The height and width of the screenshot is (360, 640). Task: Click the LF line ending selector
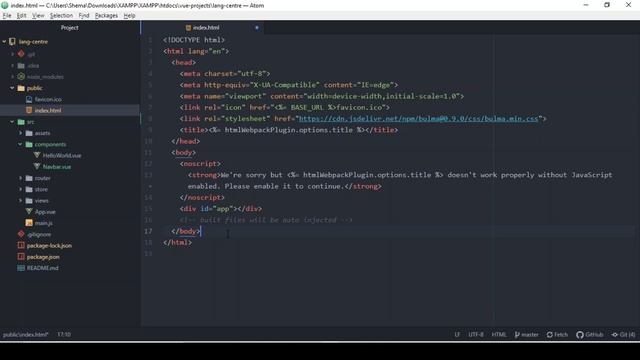457,335
